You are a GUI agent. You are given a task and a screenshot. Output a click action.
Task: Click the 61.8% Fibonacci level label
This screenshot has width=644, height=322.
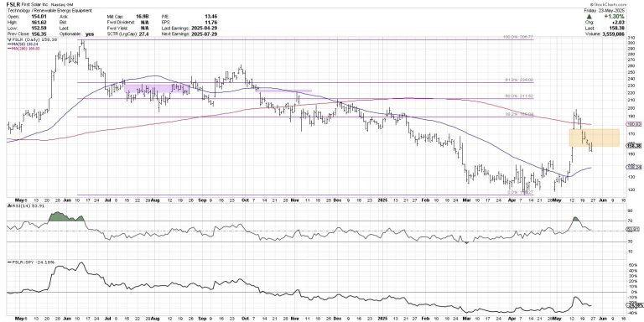pyautogui.click(x=518, y=80)
